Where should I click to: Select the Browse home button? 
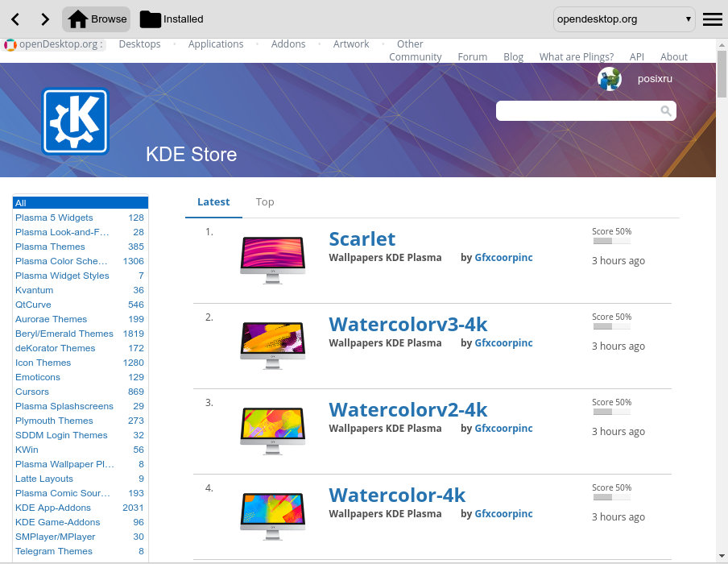(97, 19)
